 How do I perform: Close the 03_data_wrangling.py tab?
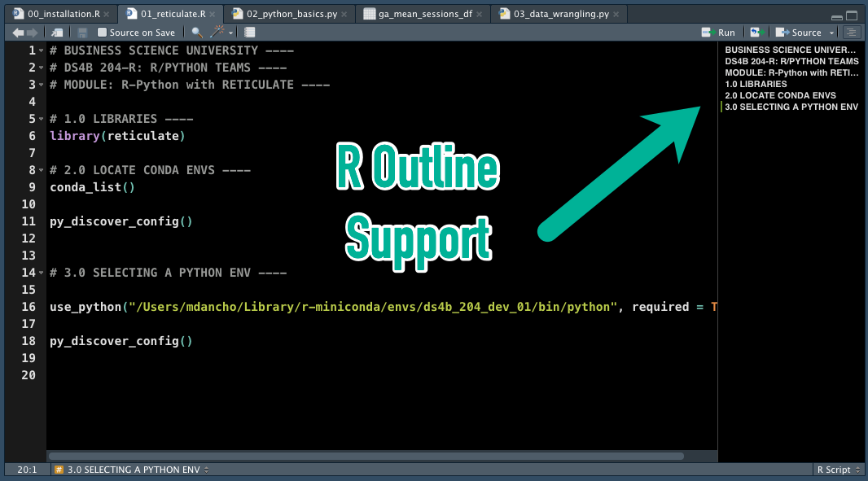616,15
